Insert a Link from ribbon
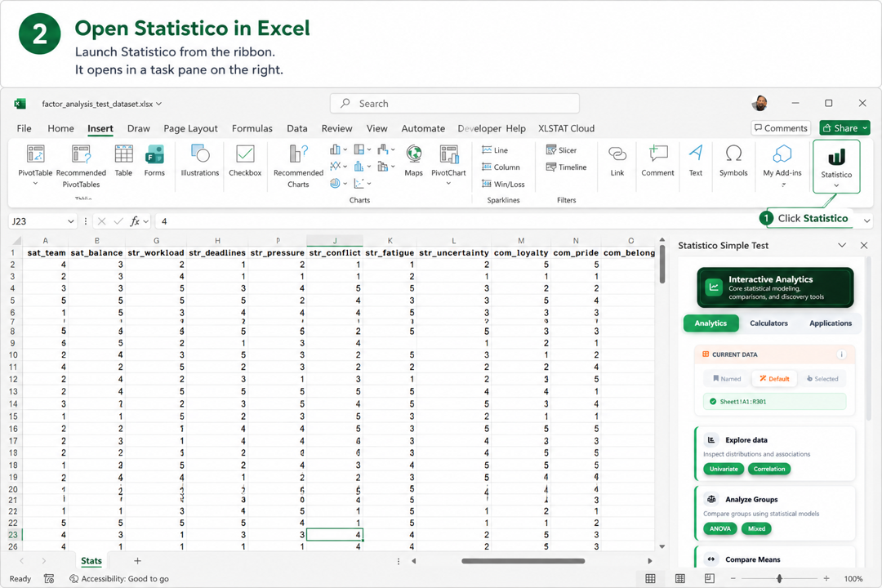Viewport: 882px width, 588px height. coord(617,161)
